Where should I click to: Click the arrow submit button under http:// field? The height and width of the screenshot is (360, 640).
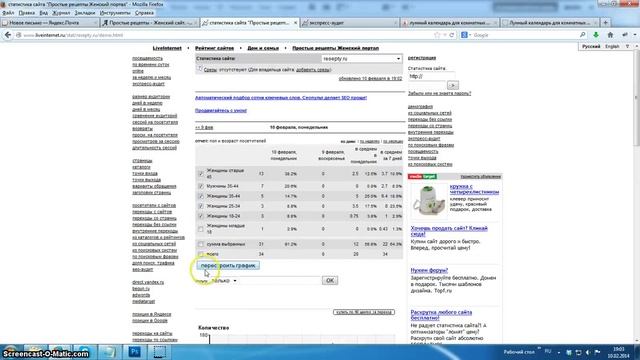point(453,85)
